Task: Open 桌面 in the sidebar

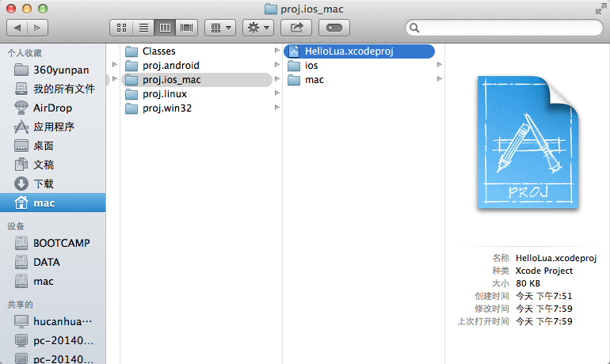Action: pyautogui.click(x=53, y=146)
